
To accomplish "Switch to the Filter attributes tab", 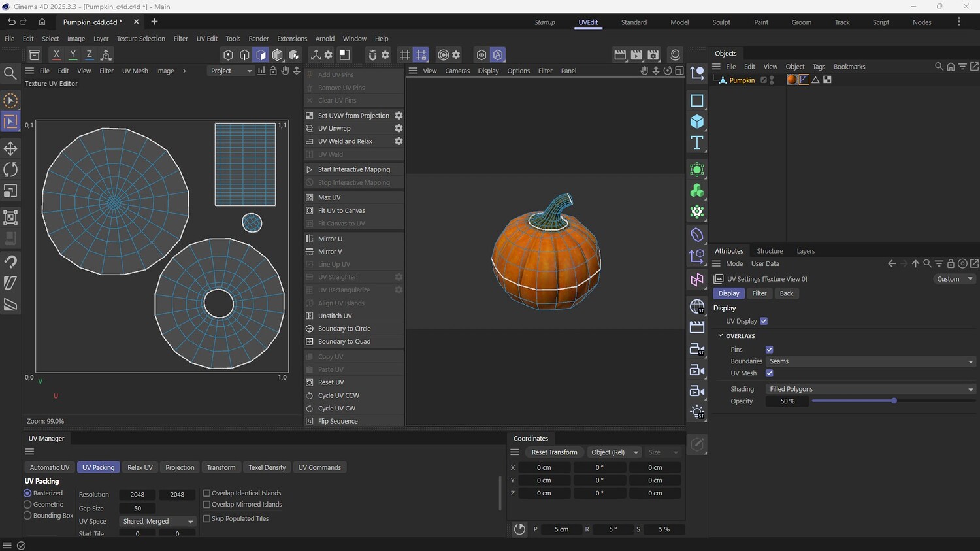I will 759,293.
